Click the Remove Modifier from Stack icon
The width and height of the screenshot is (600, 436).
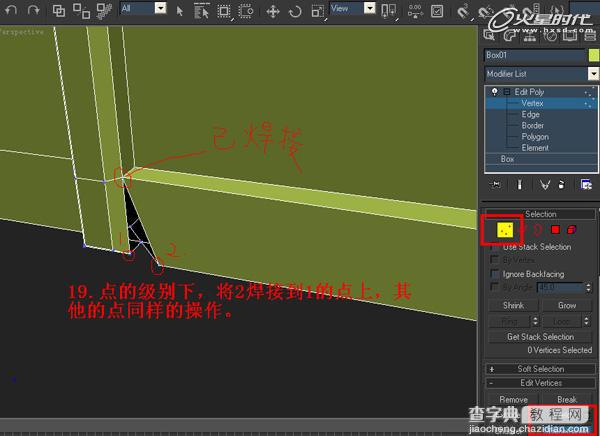(561, 185)
